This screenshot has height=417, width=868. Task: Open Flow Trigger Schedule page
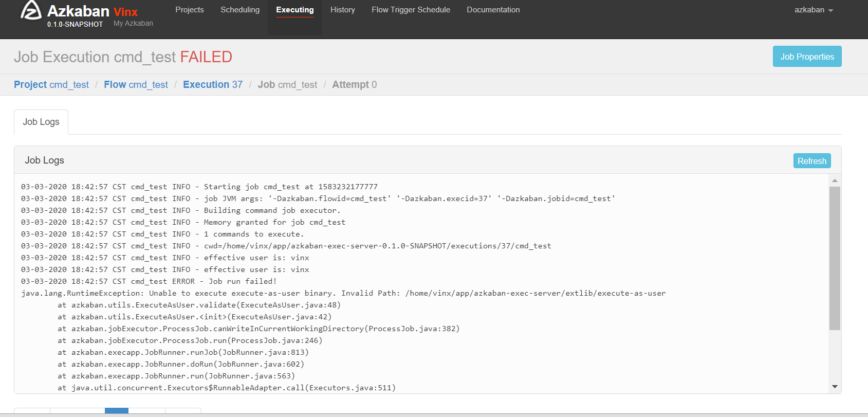(411, 10)
